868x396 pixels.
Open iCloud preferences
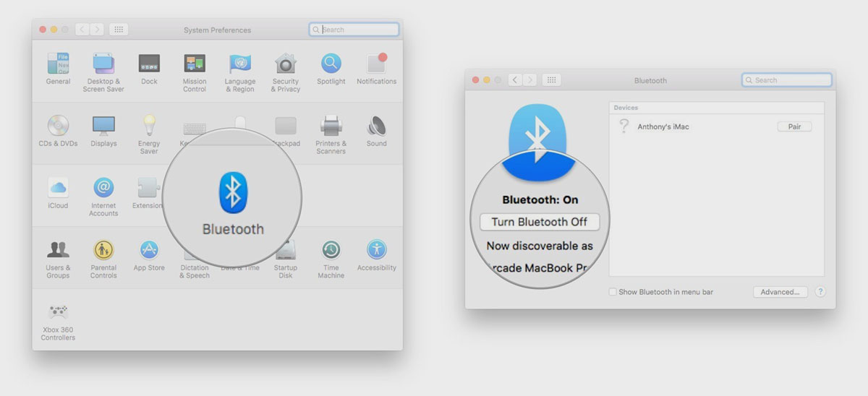[x=58, y=193]
